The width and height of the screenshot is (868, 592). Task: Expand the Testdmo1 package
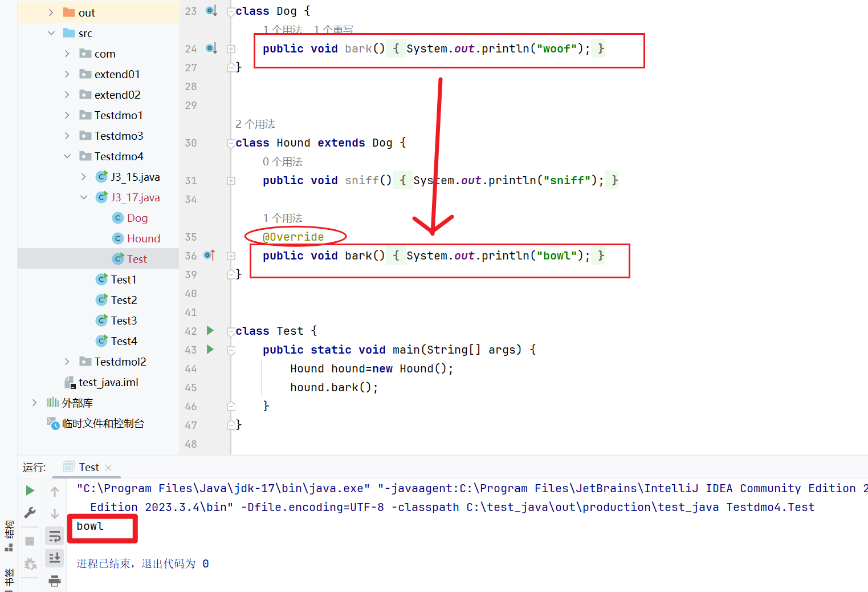click(x=67, y=115)
